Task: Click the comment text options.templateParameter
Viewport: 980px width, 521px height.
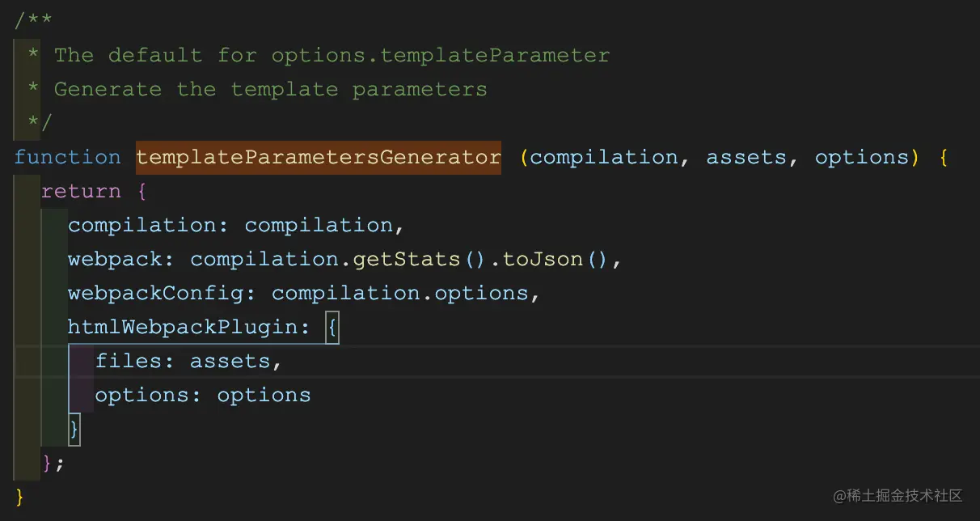Action: click(x=441, y=55)
